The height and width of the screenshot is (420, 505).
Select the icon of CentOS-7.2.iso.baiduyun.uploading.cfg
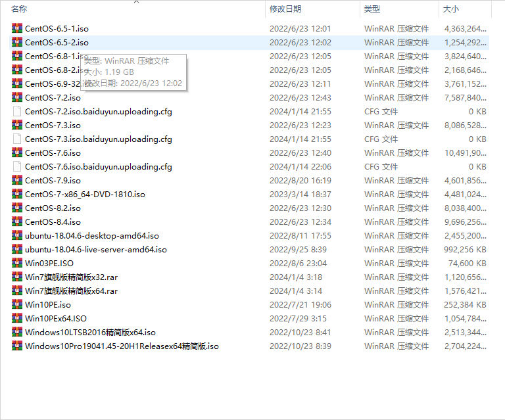coord(17,111)
